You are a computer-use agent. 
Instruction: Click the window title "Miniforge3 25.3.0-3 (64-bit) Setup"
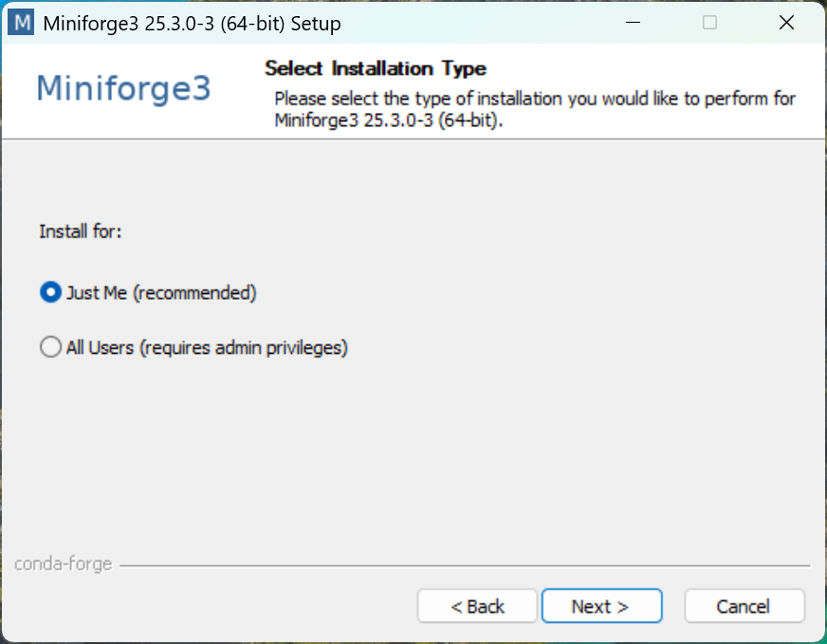tap(192, 23)
